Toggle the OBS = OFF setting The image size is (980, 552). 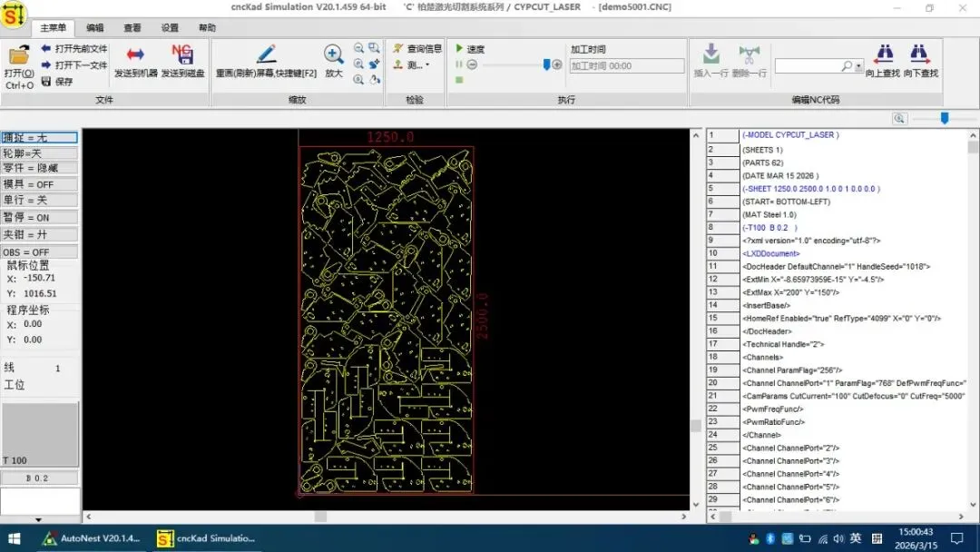(x=39, y=251)
